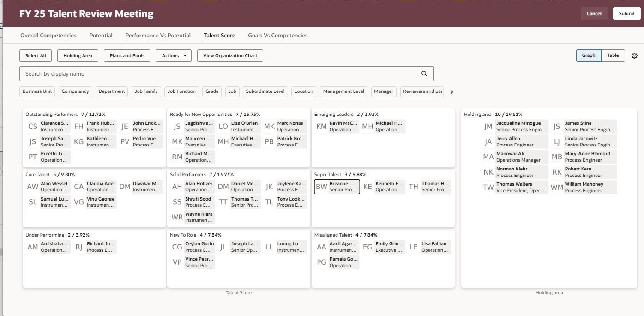Click William Mahoney's name card
Screen dimensions: 644x316
[x=590, y=188]
